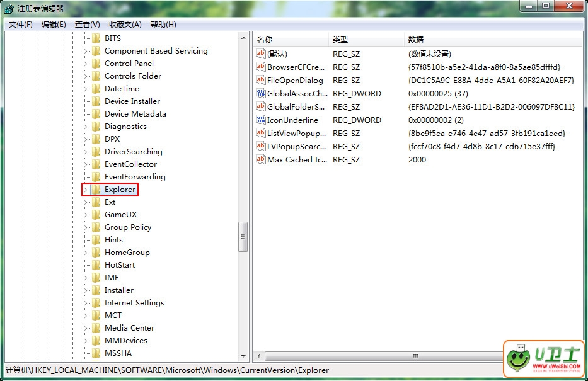Select the Media Center key
Screen dimensions: 588x381
point(129,328)
